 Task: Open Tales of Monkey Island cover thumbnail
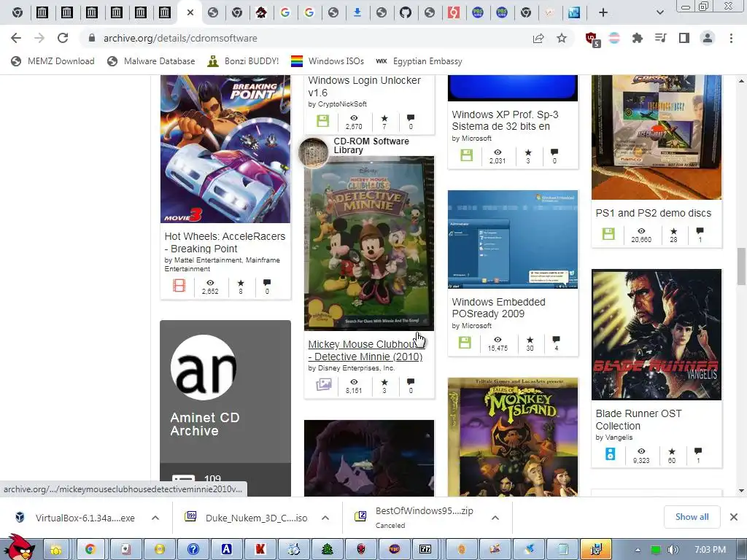click(x=513, y=437)
